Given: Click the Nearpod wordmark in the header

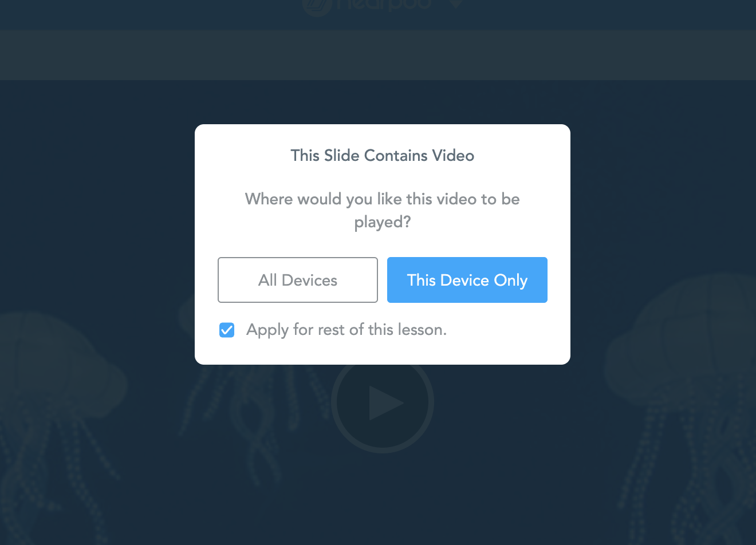Looking at the screenshot, I should [384, 5].
